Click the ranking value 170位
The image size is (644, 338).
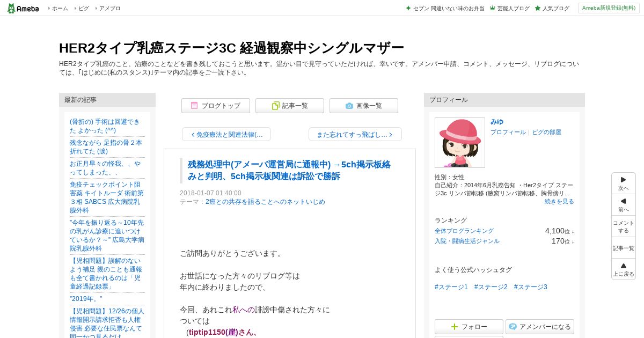[562, 241]
